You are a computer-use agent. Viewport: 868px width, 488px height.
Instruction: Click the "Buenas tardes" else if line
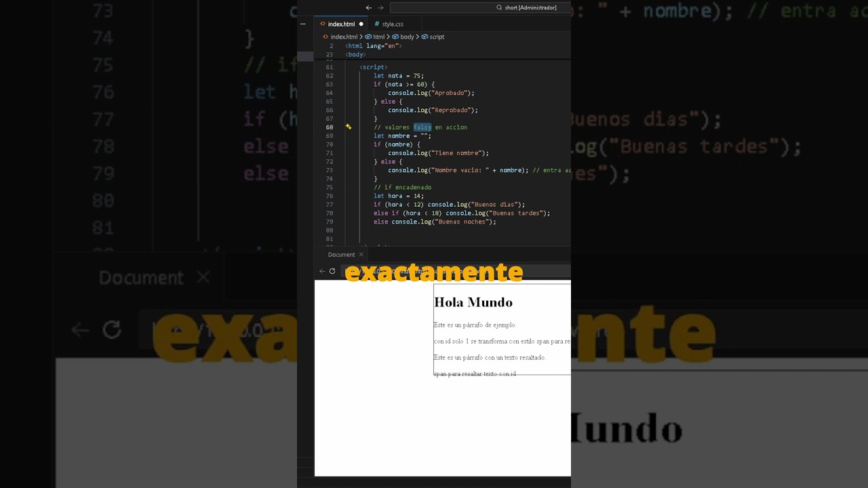[462, 213]
